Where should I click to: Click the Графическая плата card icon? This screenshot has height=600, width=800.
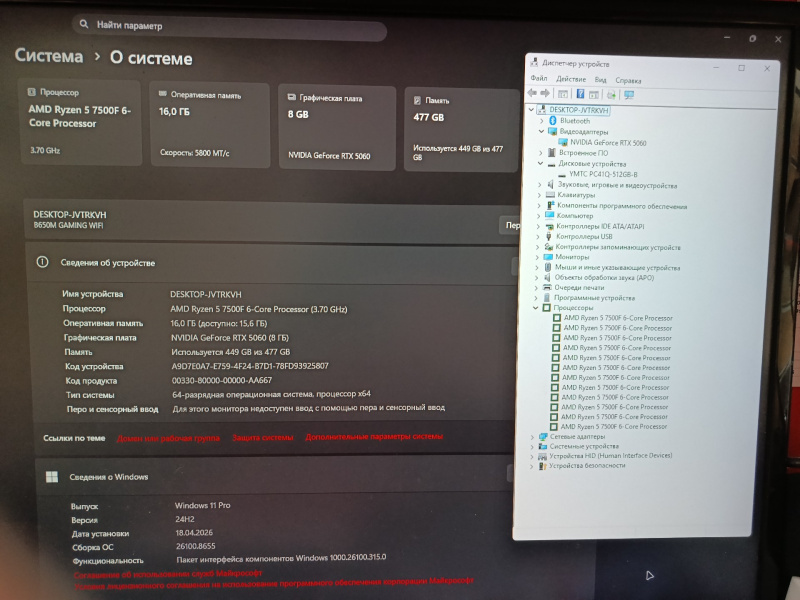pos(291,97)
